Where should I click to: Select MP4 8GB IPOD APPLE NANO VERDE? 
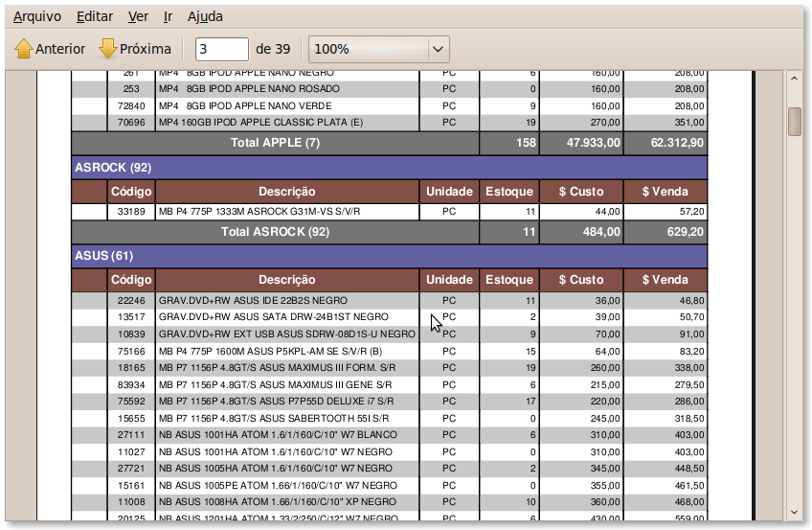pos(245,105)
